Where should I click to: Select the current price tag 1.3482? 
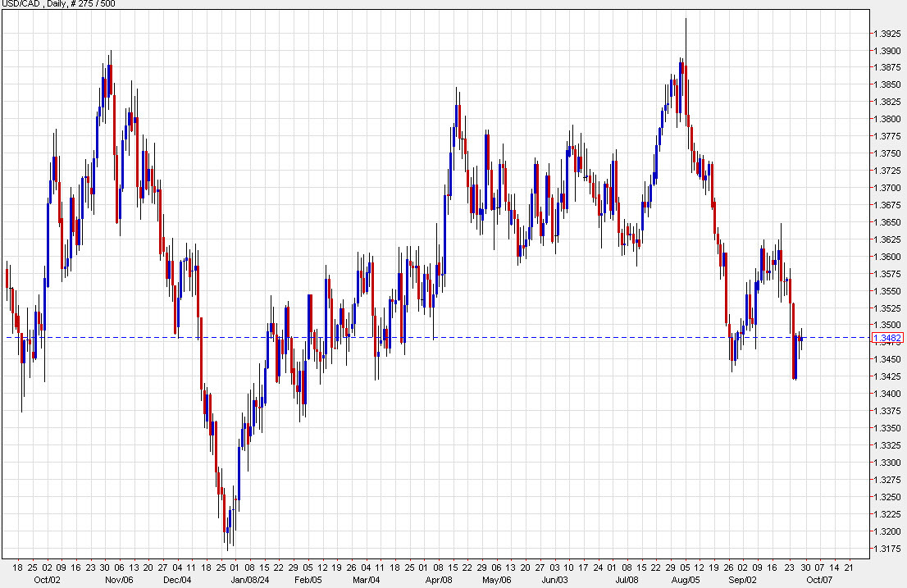[888, 336]
